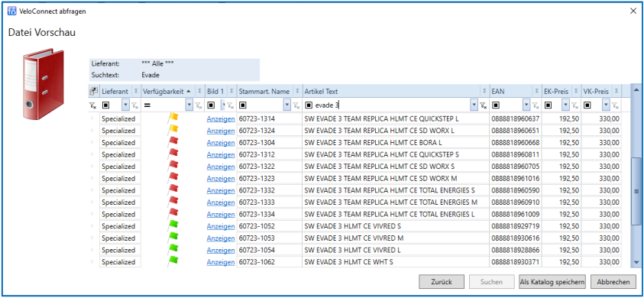Viewport: 644px width, 298px height.
Task: Select EAN cell 0888818961016
Action: coord(515,178)
